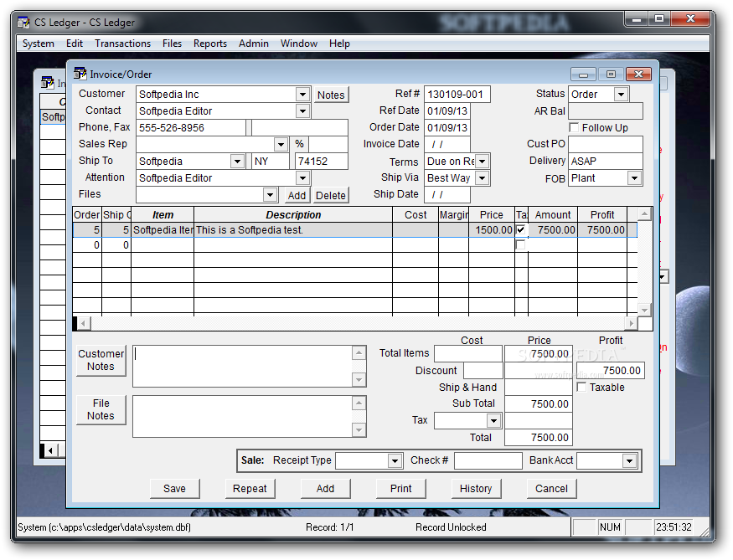Click the Delivery field showing ASAP
The width and height of the screenshot is (733, 560).
[x=606, y=161]
